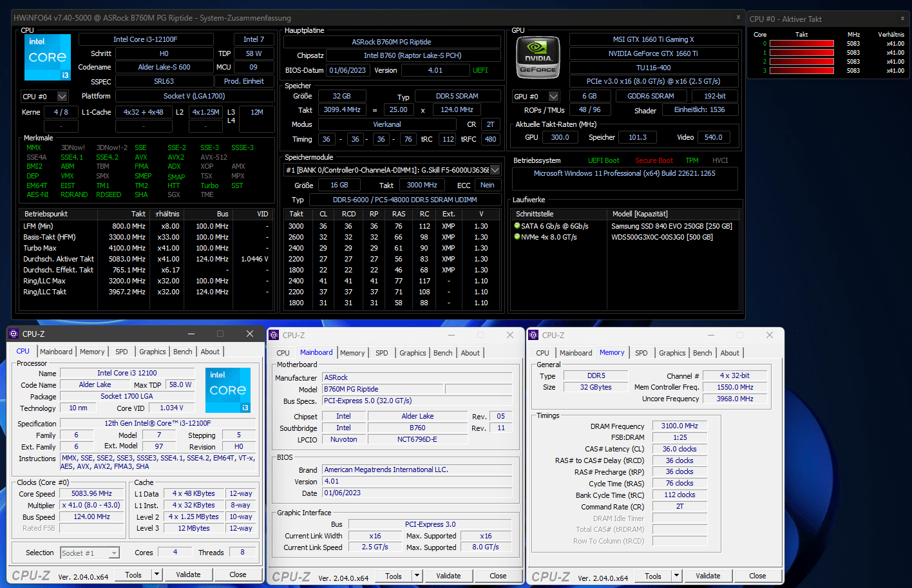Click the 'AVX-512' feature flag
The width and height of the screenshot is (912, 588).
(x=214, y=157)
